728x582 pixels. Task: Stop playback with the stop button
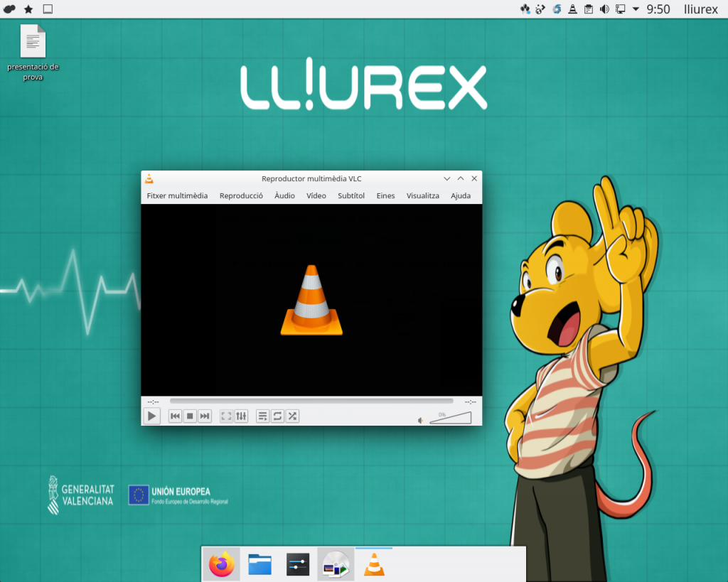190,416
